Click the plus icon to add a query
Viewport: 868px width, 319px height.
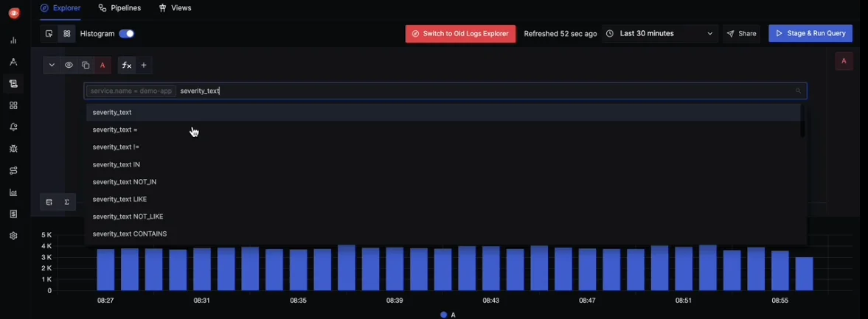click(x=143, y=66)
